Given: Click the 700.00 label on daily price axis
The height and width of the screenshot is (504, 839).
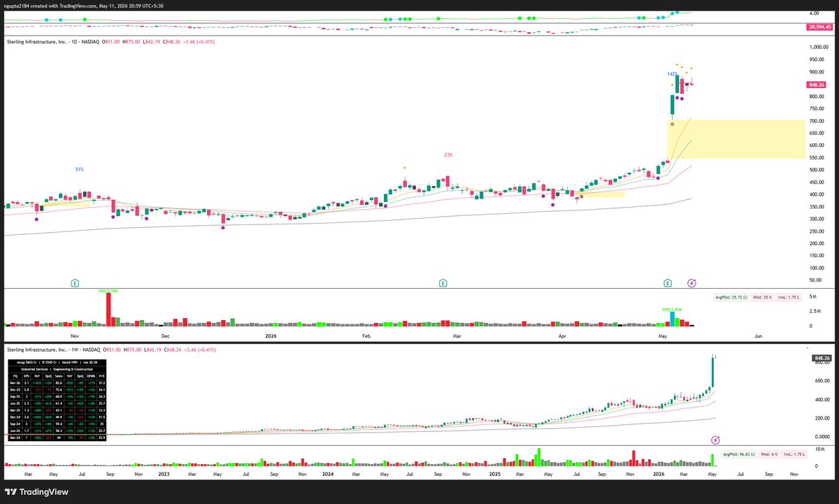Looking at the screenshot, I should tap(817, 121).
